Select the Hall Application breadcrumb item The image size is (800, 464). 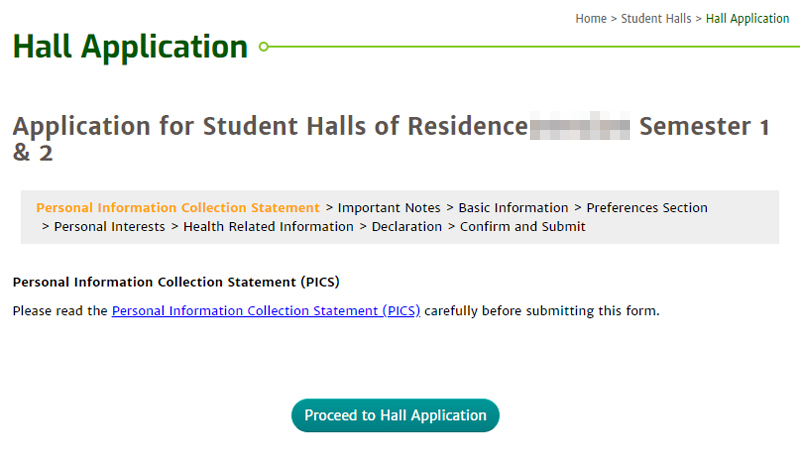click(x=747, y=19)
